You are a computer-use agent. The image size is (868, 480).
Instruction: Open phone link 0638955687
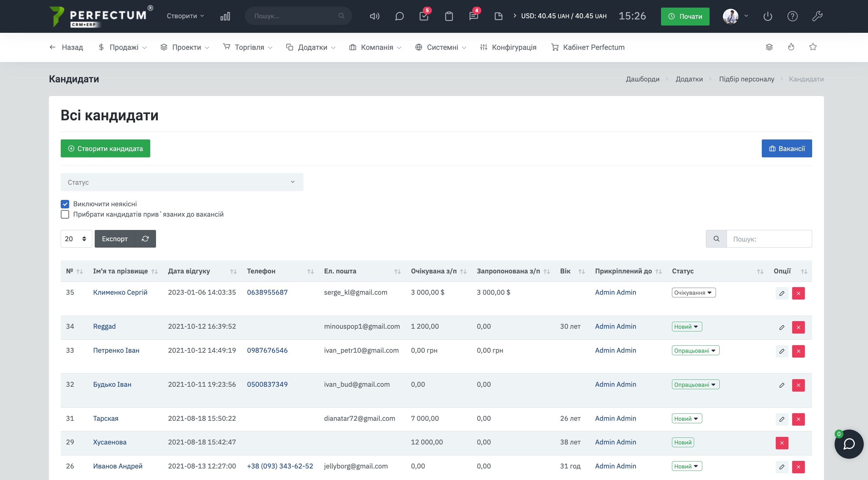[267, 293]
